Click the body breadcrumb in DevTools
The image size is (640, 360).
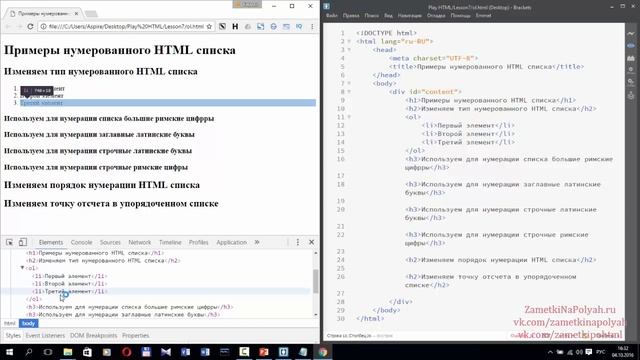pyautogui.click(x=29, y=323)
